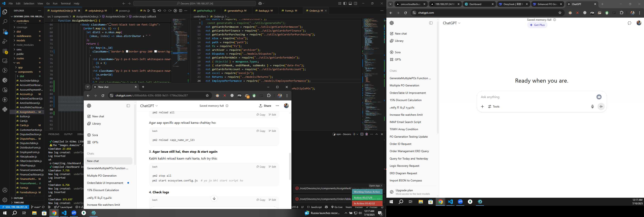Click the Get Plus button
This screenshot has width=644, height=217.
pyautogui.click(x=537, y=25)
